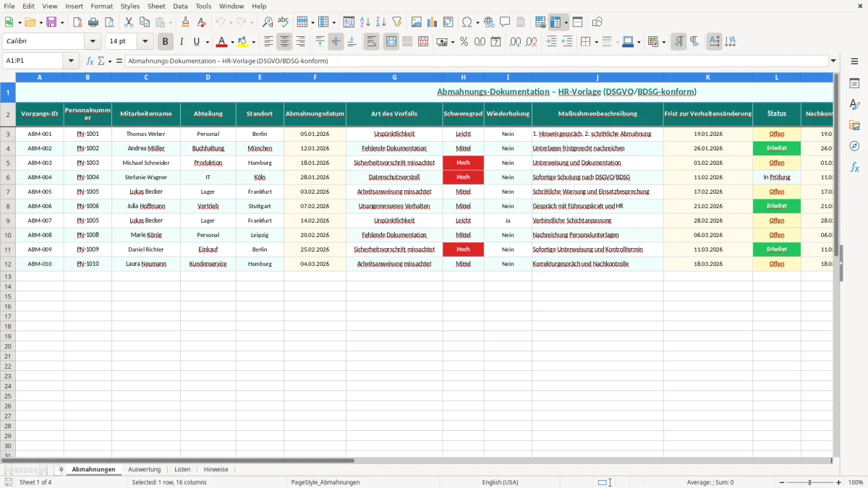Toggle Print Preview
This screenshot has height=488, width=868.
pos(109,22)
